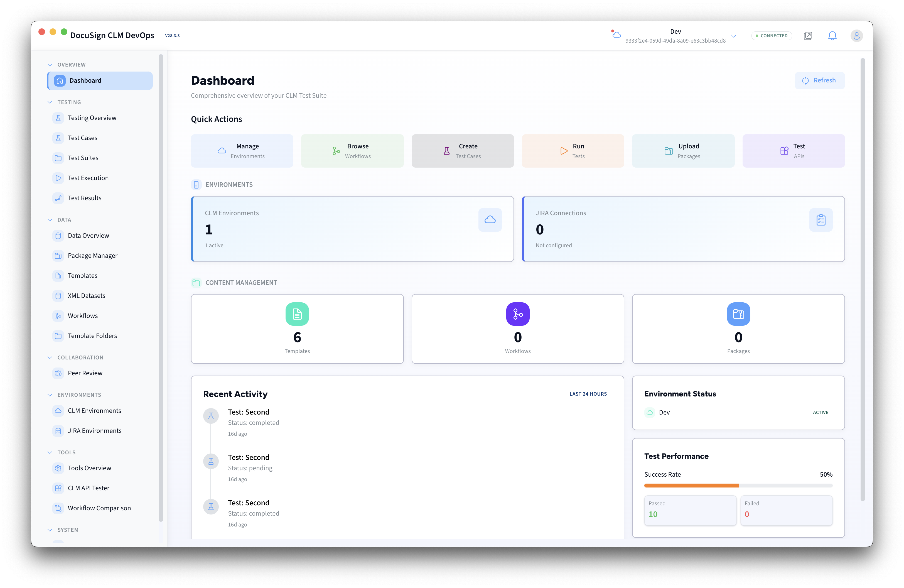Open the user profile avatar icon
The width and height of the screenshot is (904, 588).
click(x=856, y=36)
